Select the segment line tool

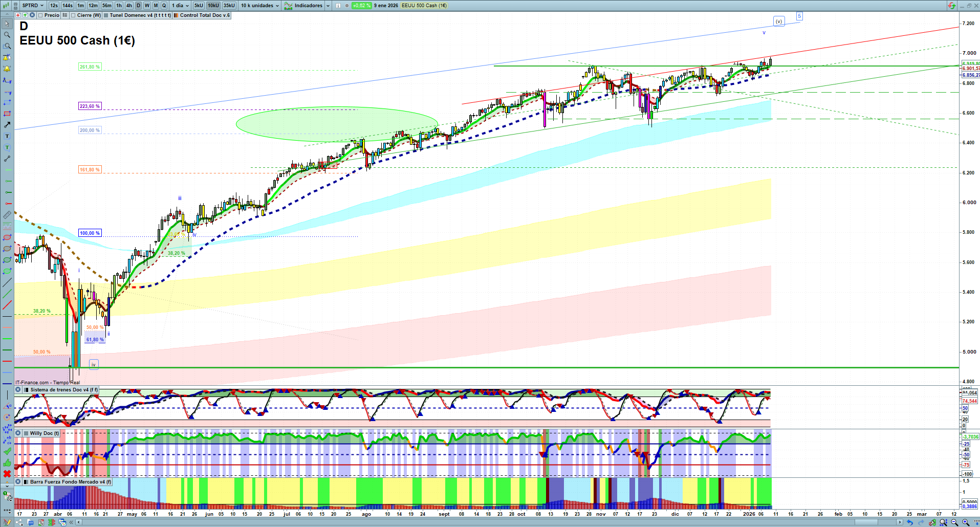coord(7,159)
